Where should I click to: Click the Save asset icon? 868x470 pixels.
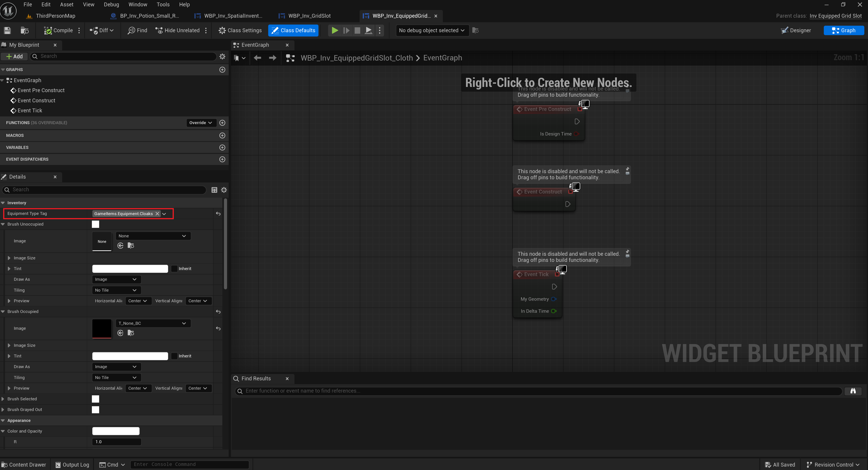click(7, 30)
